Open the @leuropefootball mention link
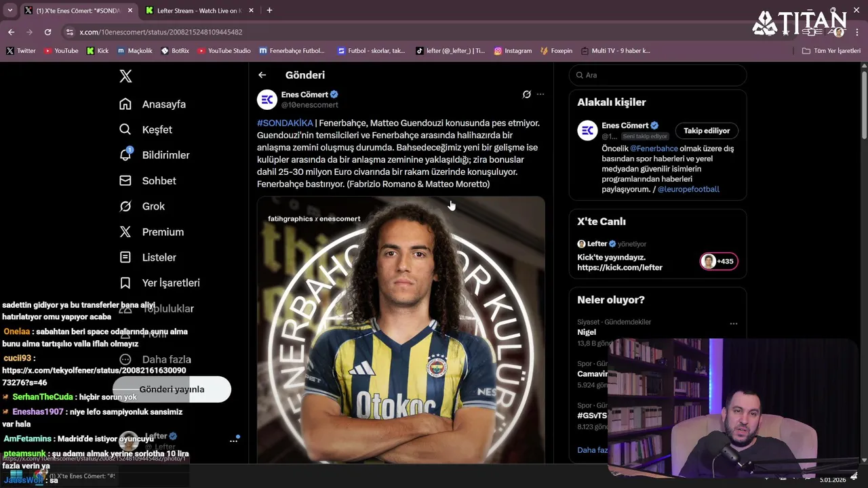Screen dimensions: 868x488 [688, 189]
